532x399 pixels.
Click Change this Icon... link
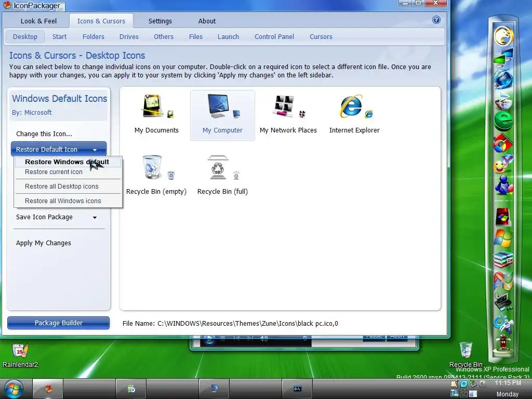pos(44,134)
